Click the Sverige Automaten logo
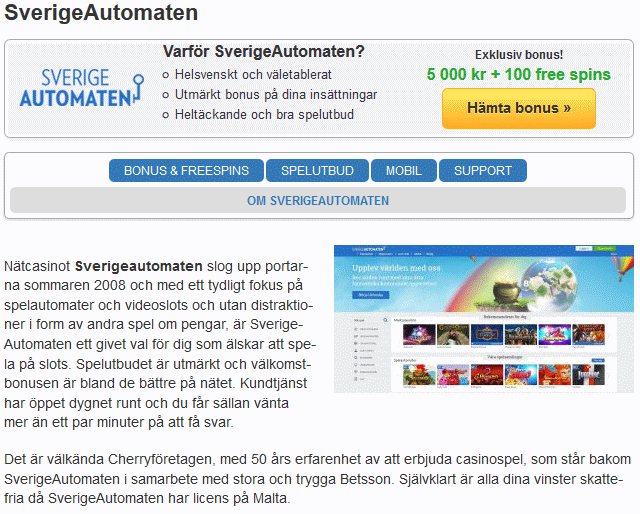Image resolution: width=640 pixels, height=514 pixels. pyautogui.click(x=82, y=88)
